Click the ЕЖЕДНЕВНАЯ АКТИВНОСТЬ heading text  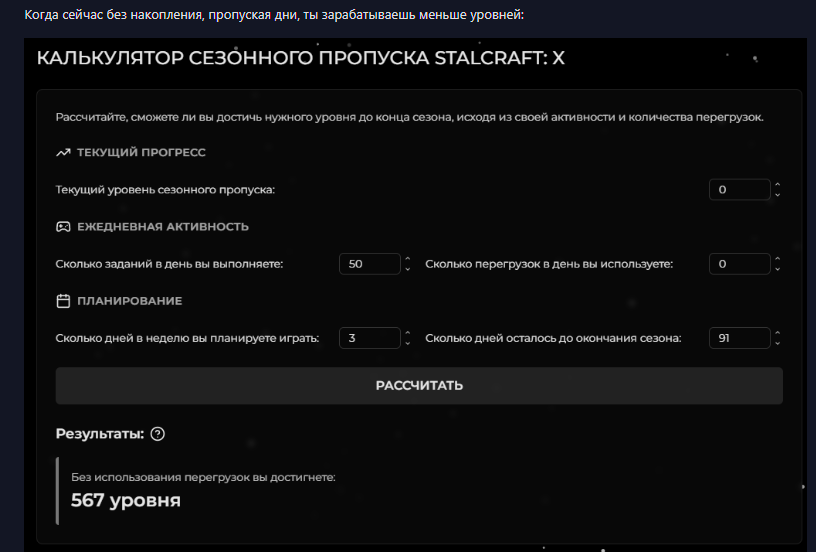(163, 227)
